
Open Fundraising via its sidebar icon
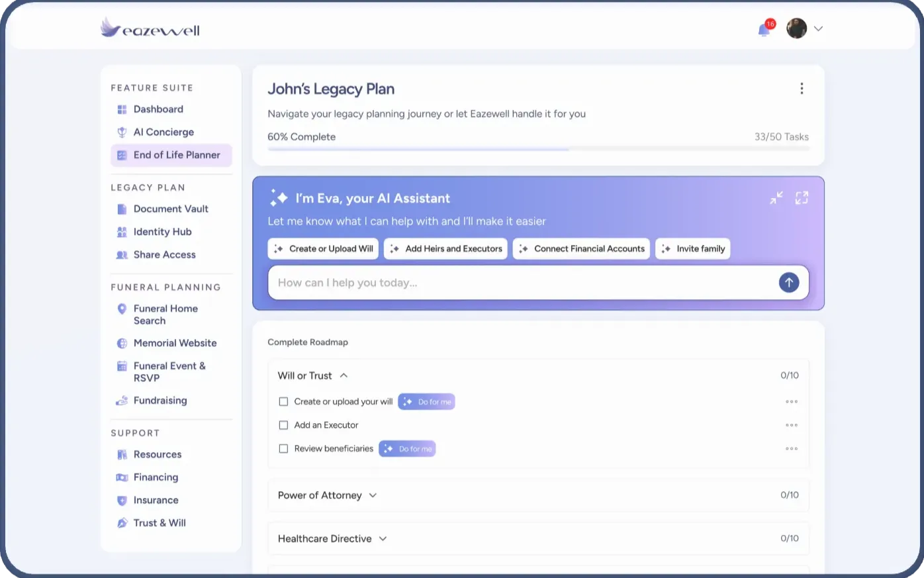click(x=121, y=401)
